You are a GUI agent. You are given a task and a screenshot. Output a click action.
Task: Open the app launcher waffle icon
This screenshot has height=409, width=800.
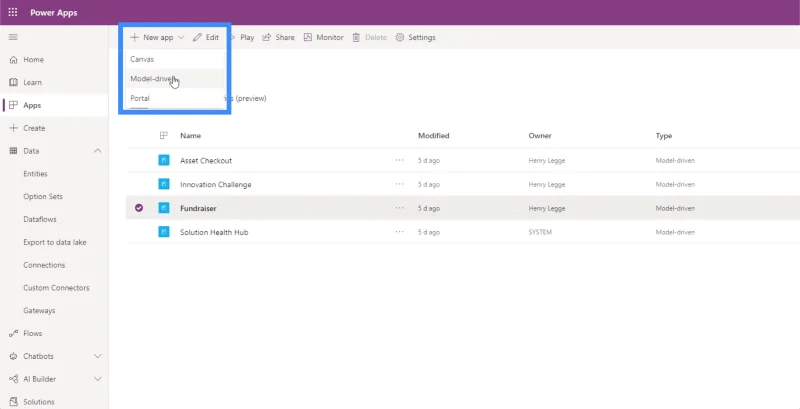[13, 13]
